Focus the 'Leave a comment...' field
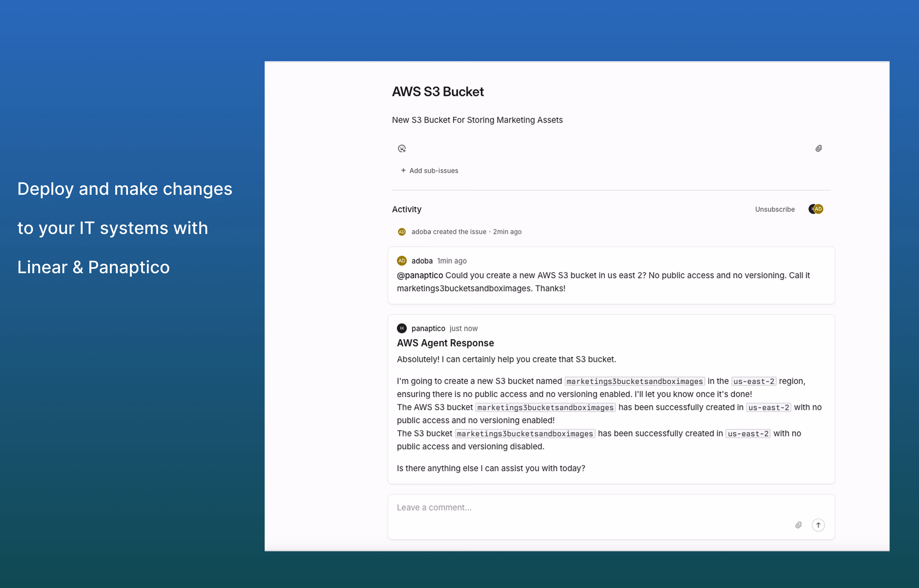 click(573, 508)
